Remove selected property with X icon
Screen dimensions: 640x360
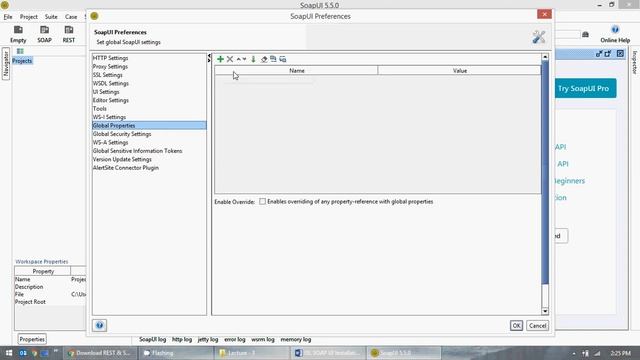click(230, 59)
